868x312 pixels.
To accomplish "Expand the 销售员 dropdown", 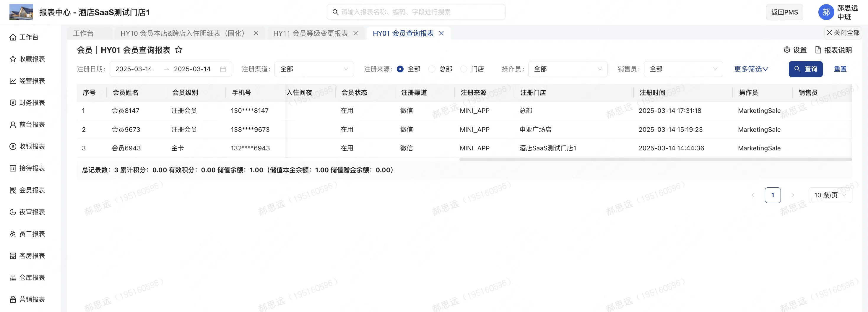I will [683, 69].
